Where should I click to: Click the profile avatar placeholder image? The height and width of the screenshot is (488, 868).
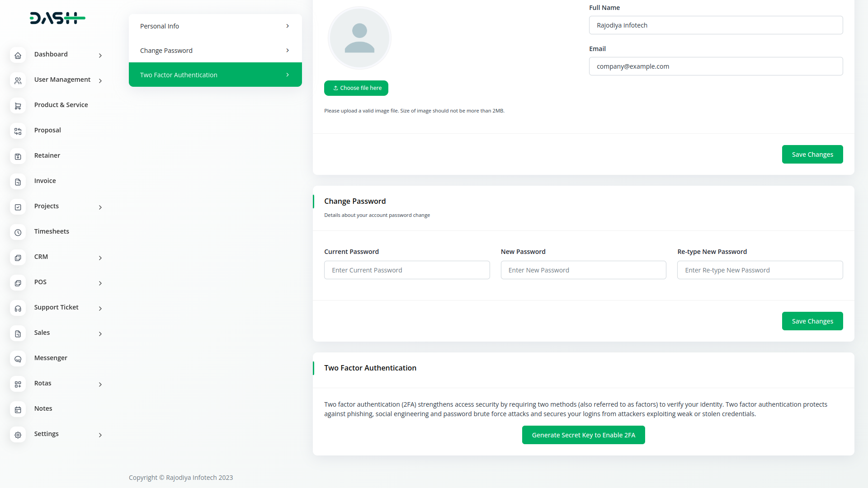coord(359,38)
